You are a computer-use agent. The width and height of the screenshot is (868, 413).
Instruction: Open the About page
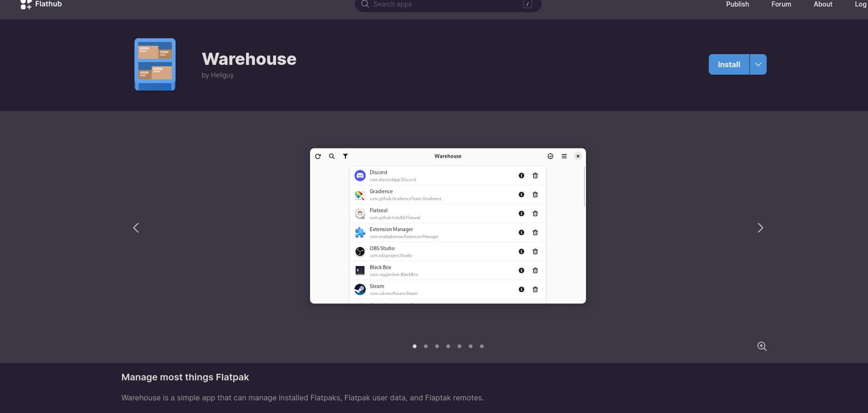tap(823, 4)
